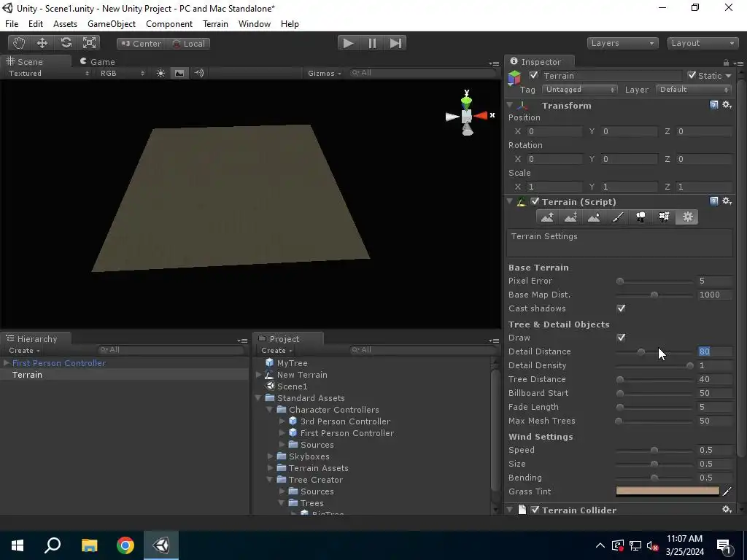Expand the Skyboxes folder

tap(270, 456)
